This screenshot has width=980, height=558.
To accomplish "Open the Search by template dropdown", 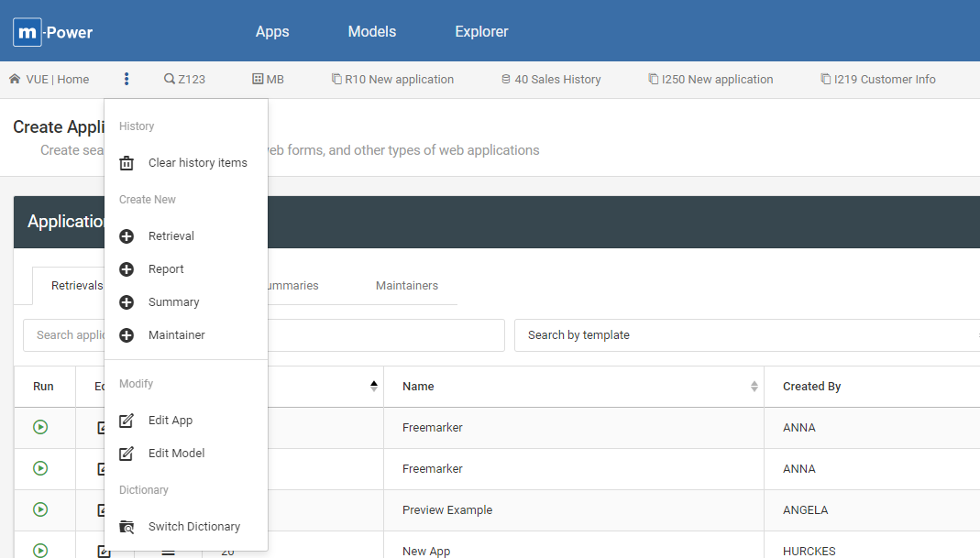I will tap(746, 335).
